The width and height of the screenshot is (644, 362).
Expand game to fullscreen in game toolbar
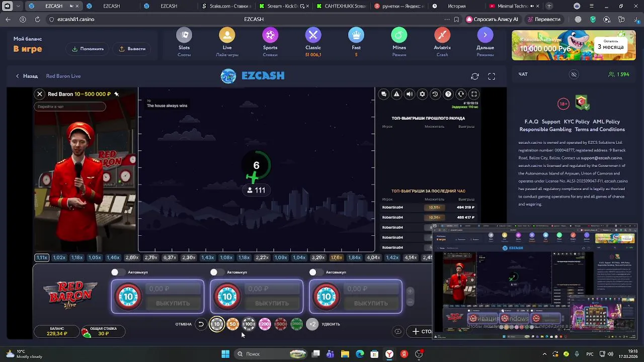click(474, 94)
